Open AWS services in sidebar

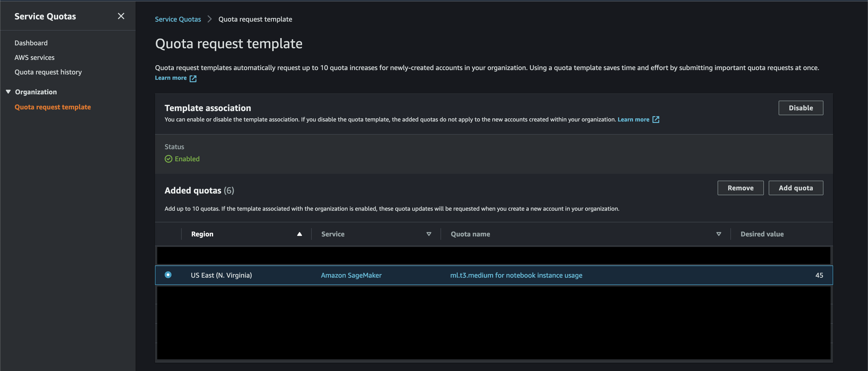click(34, 57)
